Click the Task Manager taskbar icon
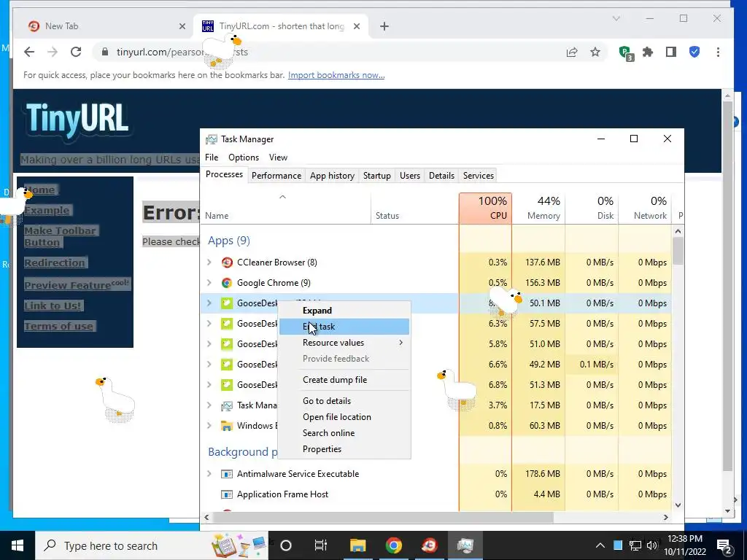 click(x=465, y=545)
